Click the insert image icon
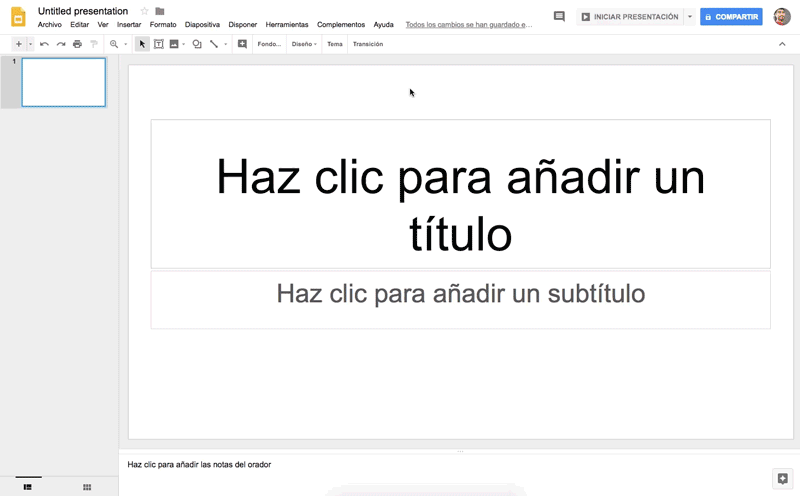Screen dimensions: 800x496 coord(174,44)
